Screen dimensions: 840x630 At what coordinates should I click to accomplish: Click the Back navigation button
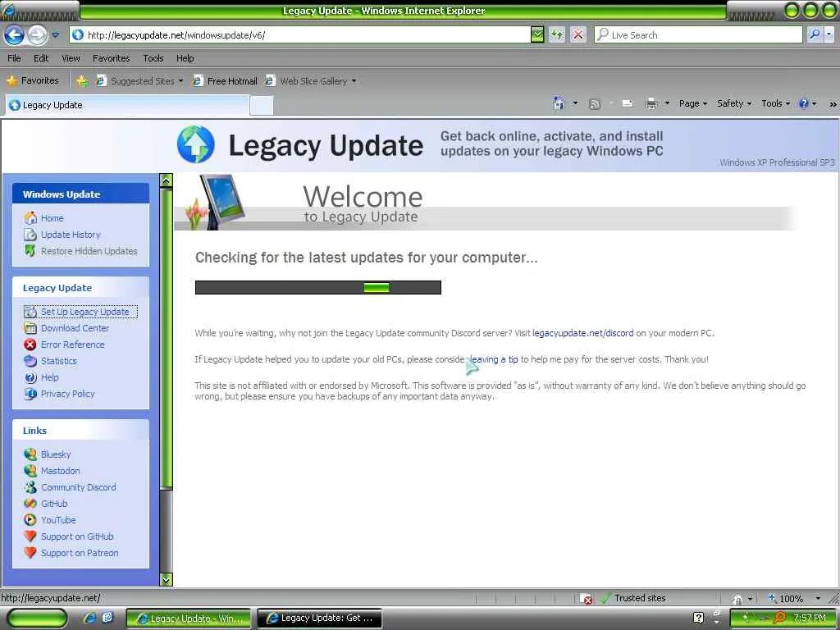point(15,35)
